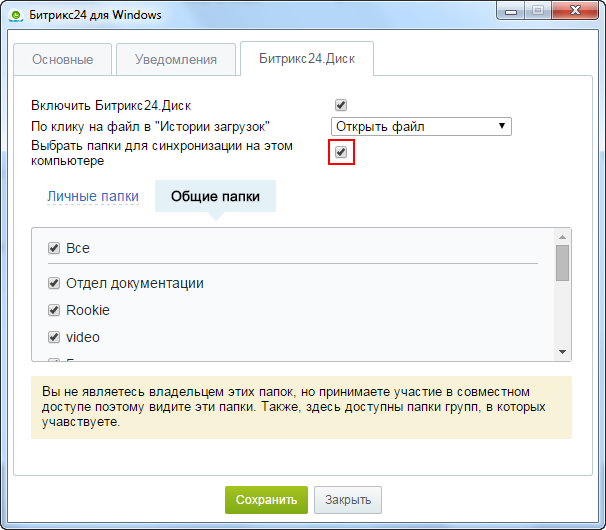Image resolution: width=606 pixels, height=530 pixels.
Task: Open the Открыть файл dropdown
Action: coord(421,126)
